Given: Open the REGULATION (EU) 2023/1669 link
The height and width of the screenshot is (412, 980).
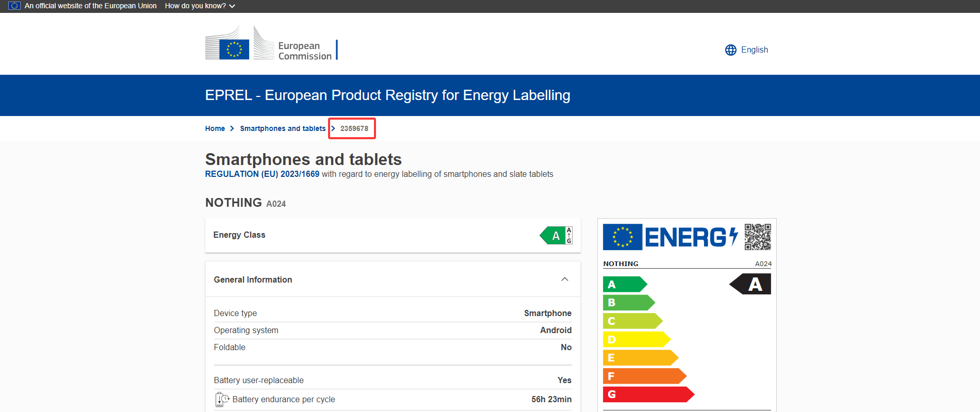Looking at the screenshot, I should 262,174.
